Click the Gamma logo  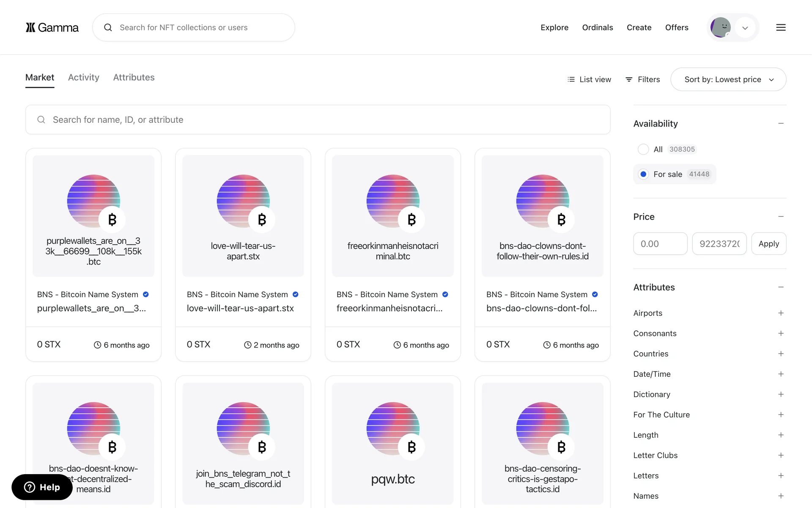click(52, 28)
